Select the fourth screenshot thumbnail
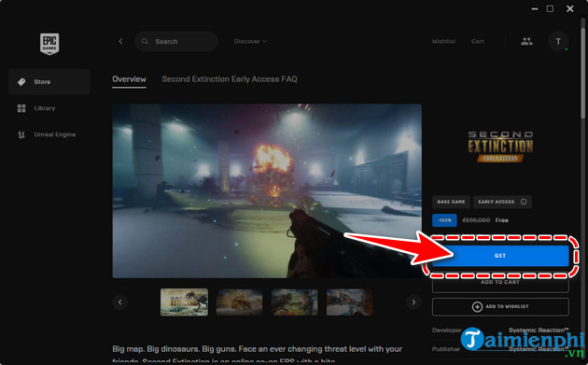 [x=349, y=302]
